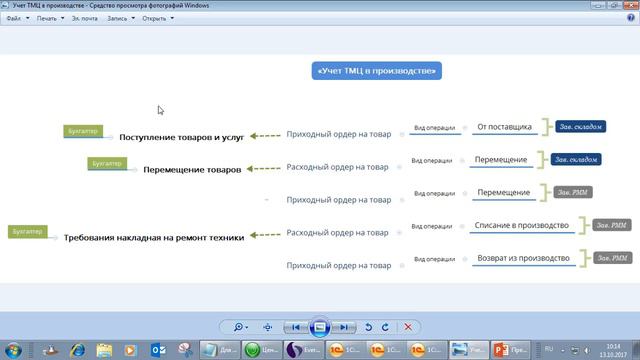Rotate the image counterclockwise
Screen dimensions: 640x360
[x=368, y=327]
